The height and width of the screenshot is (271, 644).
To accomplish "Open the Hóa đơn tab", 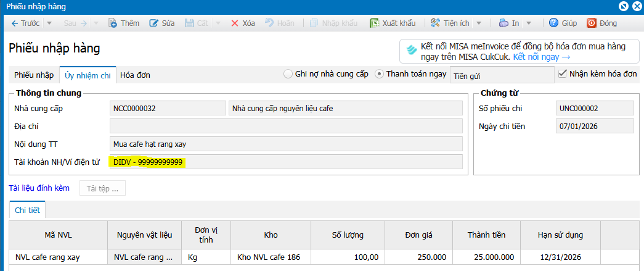I will tap(135, 75).
